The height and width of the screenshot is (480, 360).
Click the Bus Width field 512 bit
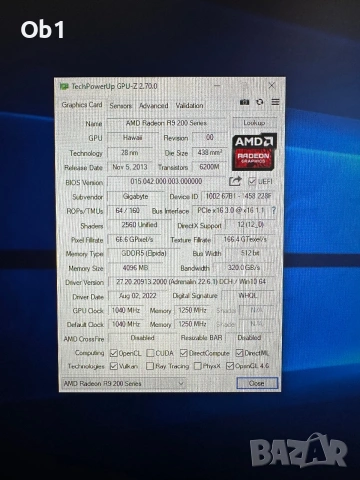(x=250, y=253)
